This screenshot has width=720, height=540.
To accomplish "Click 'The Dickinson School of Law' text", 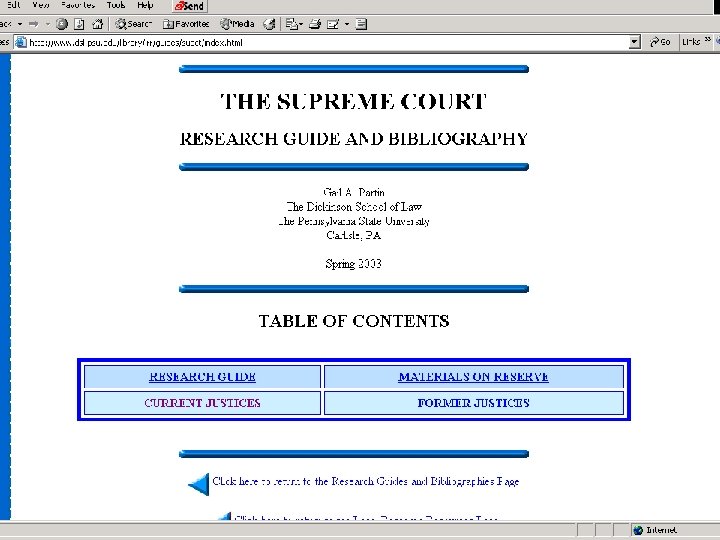I will (x=354, y=207).
